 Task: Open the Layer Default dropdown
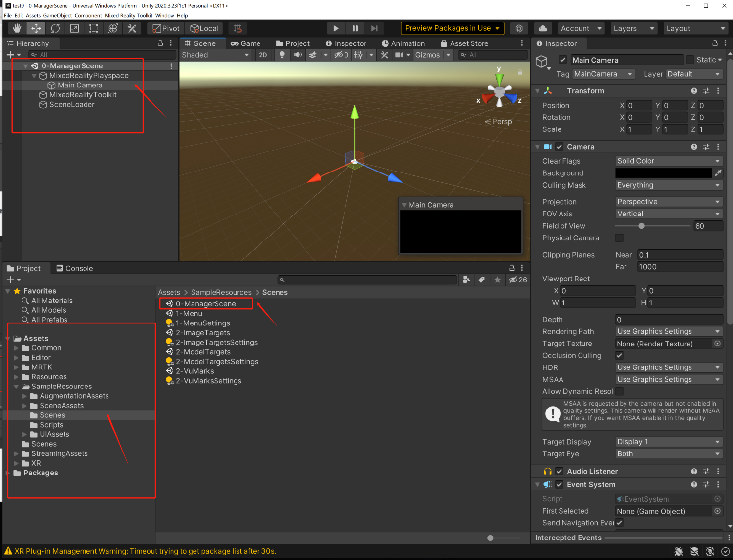tap(694, 74)
